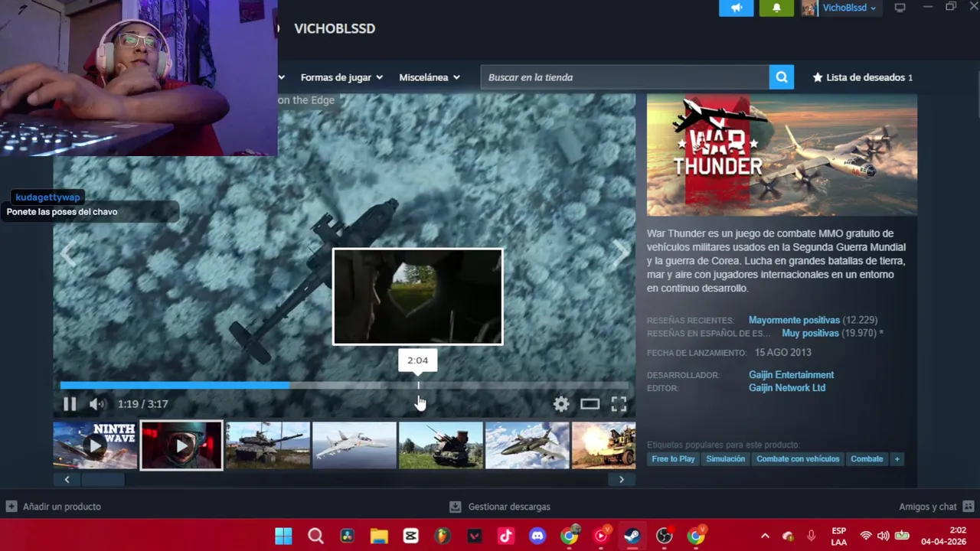980x551 pixels.
Task: Click the taskbar microphone icon
Action: pos(812,536)
